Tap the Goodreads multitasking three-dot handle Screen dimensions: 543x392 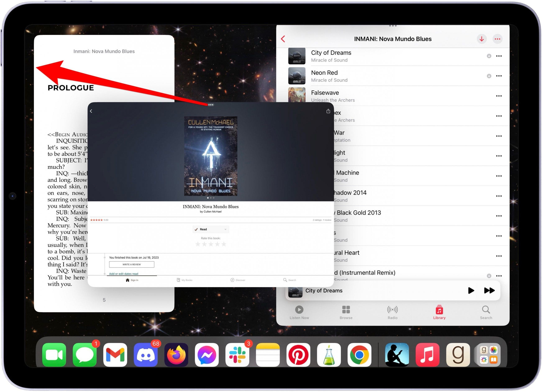click(211, 105)
